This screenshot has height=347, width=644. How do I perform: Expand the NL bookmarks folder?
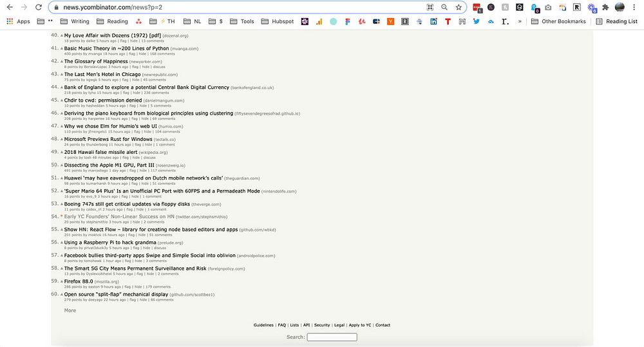point(192,21)
